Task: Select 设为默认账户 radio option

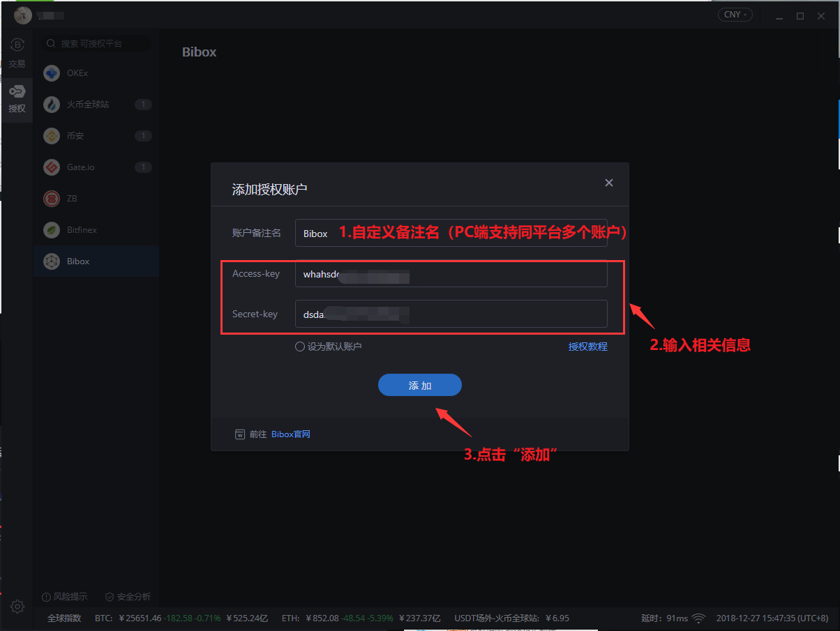Action: pos(300,347)
